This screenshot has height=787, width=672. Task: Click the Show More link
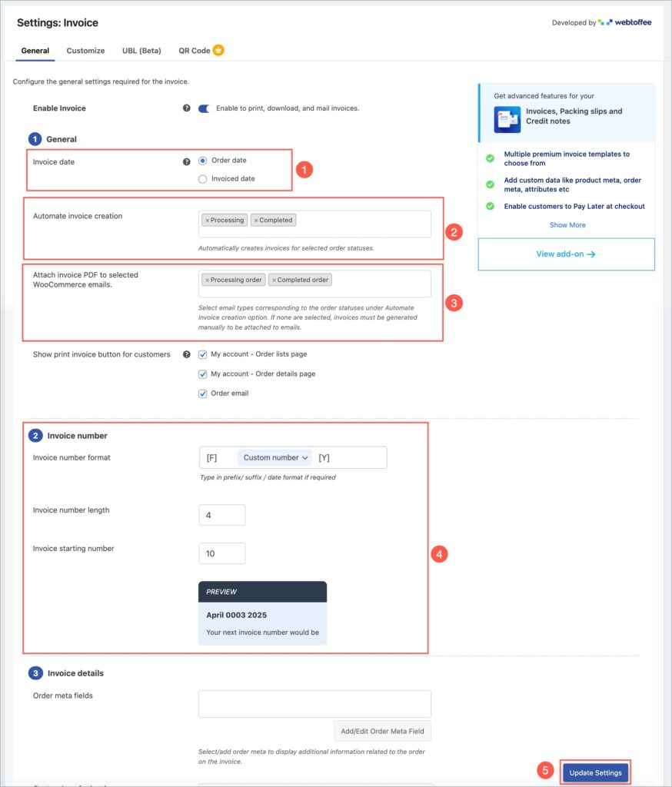click(x=567, y=225)
